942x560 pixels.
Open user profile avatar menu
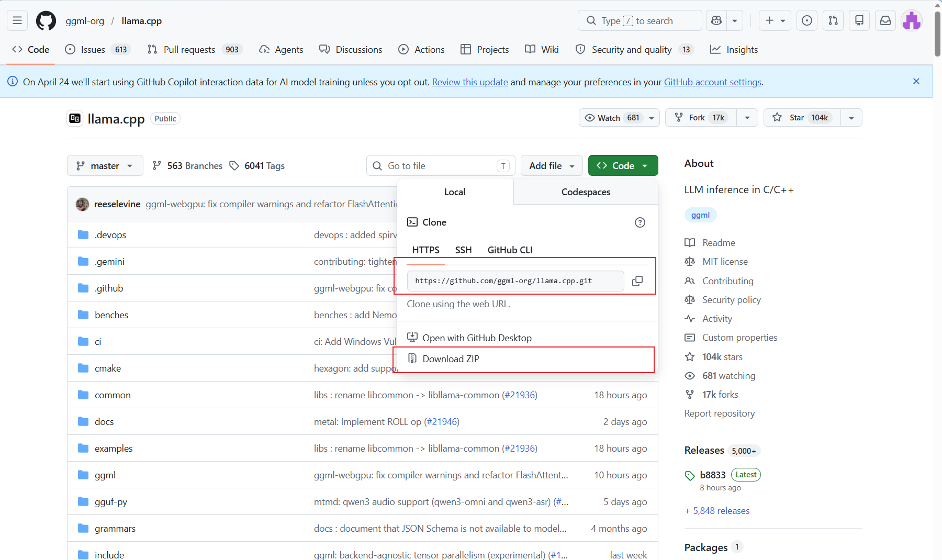click(912, 20)
